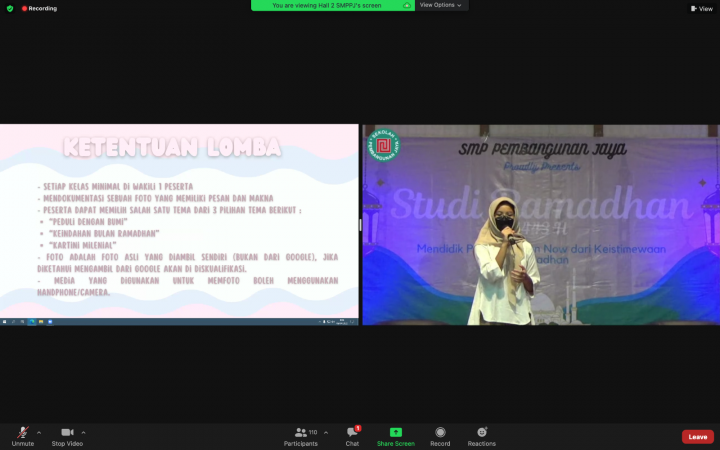
Task: Click the 'Ketentuan Lomba' slide title
Action: [172, 147]
